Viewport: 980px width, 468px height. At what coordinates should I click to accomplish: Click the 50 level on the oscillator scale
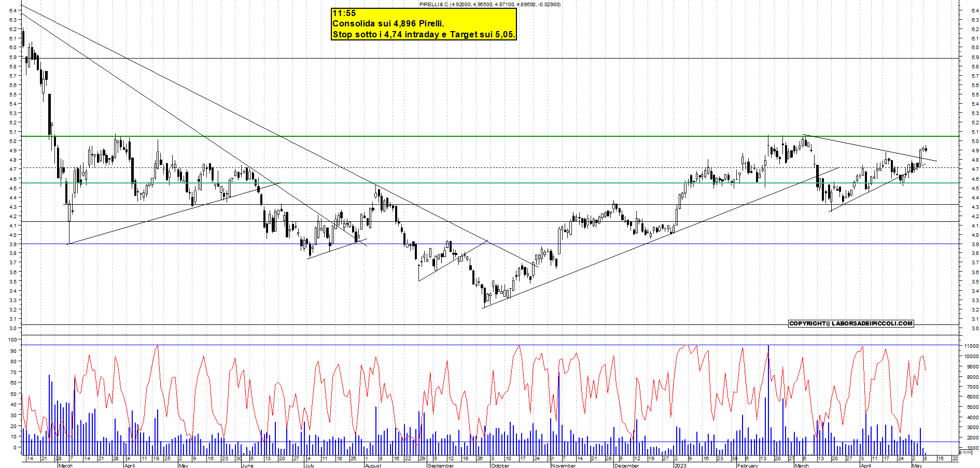[13, 394]
